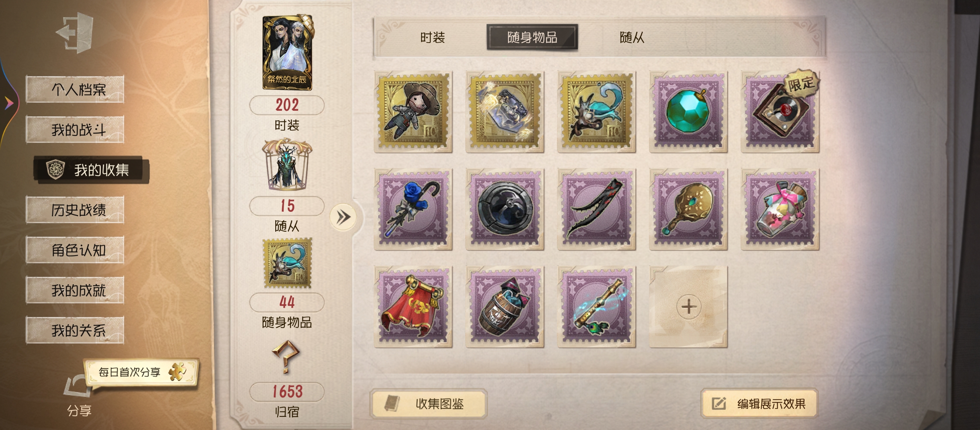Screen dimensions: 980x430
Task: Select the teal gem orb accessory
Action: pos(688,112)
